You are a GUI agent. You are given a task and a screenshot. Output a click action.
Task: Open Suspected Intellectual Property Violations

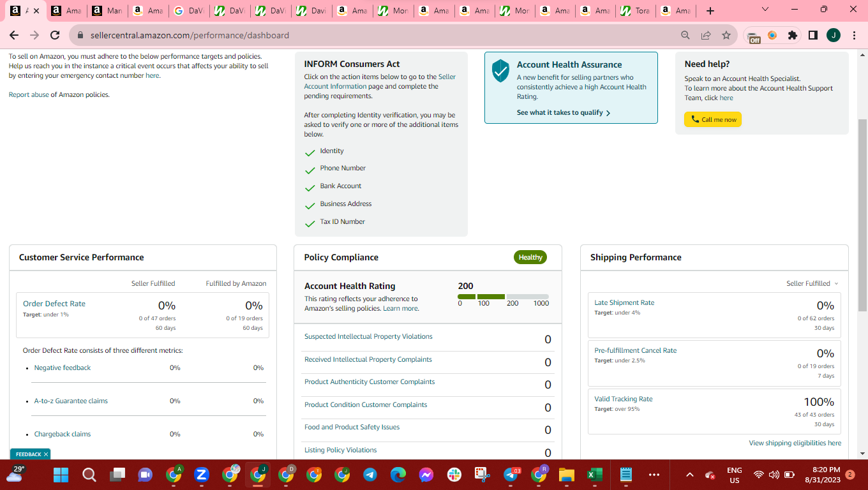368,336
